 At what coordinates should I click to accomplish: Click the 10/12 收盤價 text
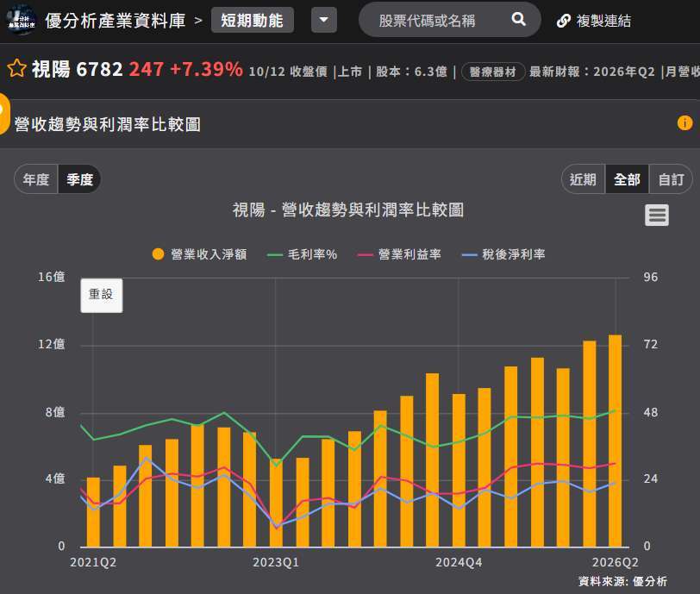click(x=288, y=72)
